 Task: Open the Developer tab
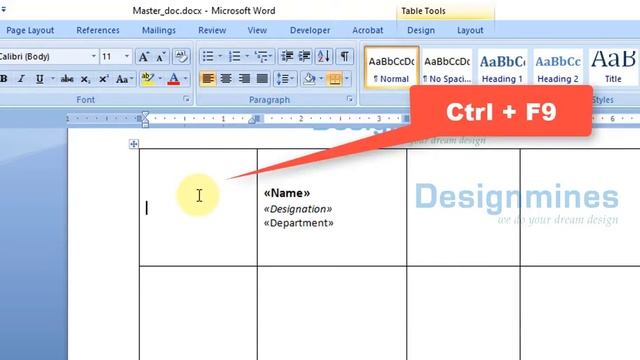[x=310, y=30]
